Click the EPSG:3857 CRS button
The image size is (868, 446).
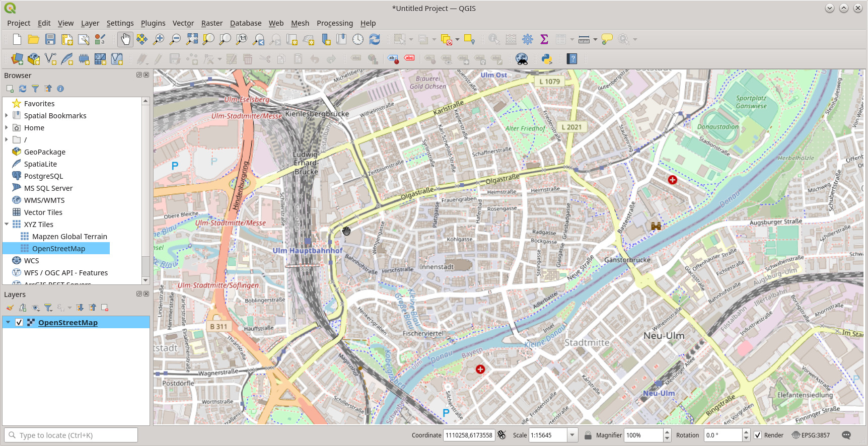tap(811, 435)
